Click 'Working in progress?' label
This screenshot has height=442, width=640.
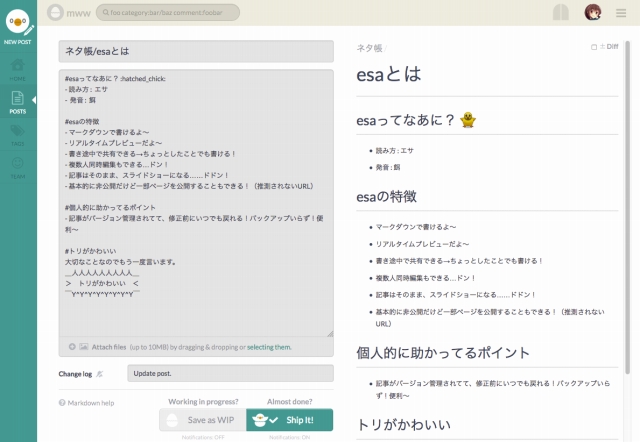pyautogui.click(x=203, y=402)
